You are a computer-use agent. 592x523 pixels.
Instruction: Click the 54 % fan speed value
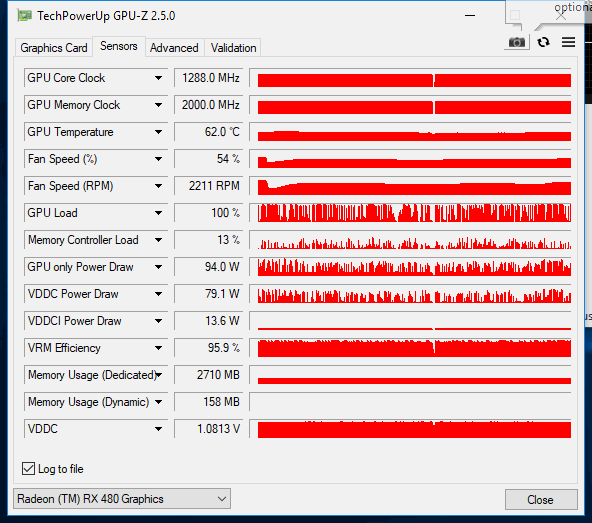coord(208,159)
